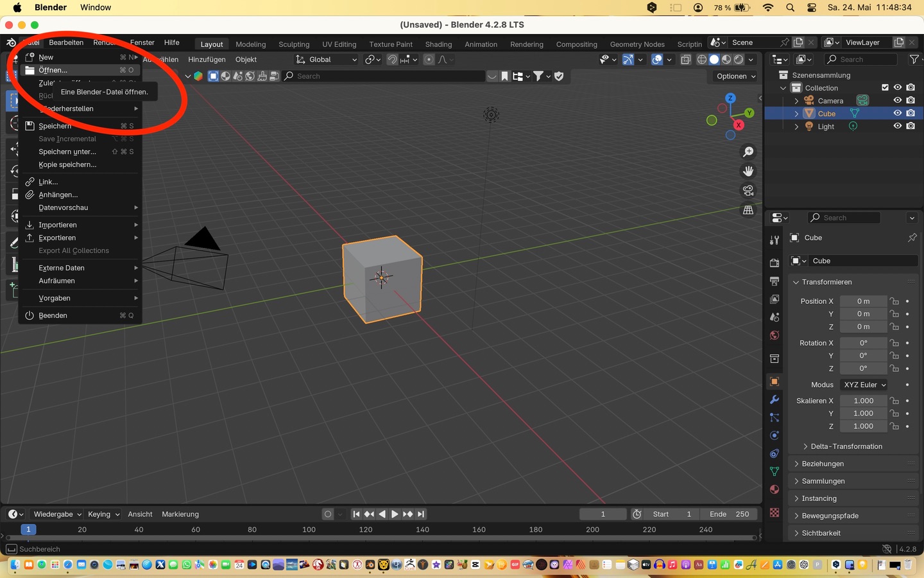
Task: Open the Modifiers wrench tab
Action: pos(774,399)
